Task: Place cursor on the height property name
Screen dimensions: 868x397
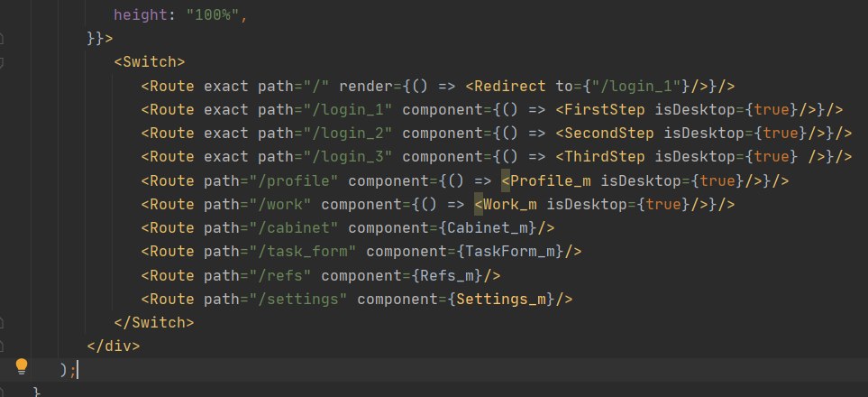Action: click(x=141, y=15)
